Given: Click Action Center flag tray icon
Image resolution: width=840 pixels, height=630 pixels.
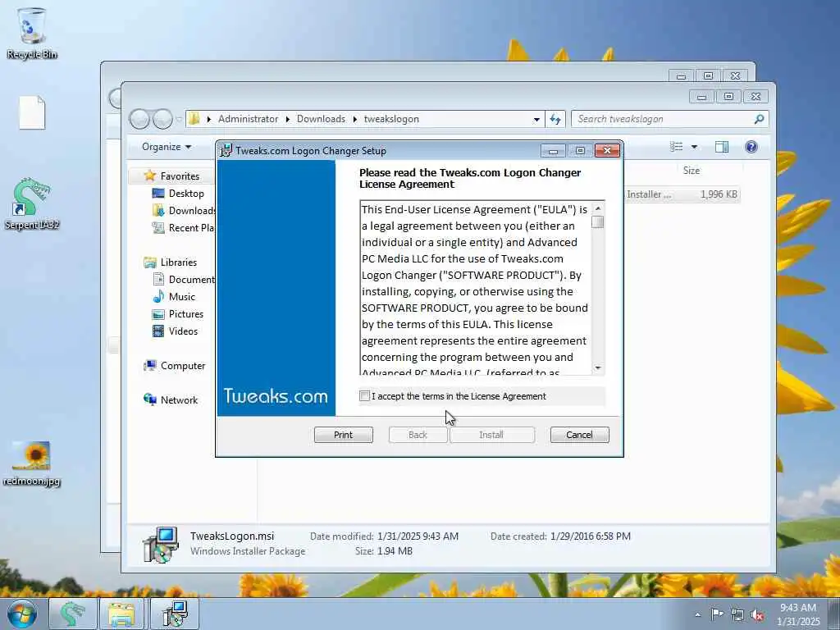Looking at the screenshot, I should coord(717,614).
